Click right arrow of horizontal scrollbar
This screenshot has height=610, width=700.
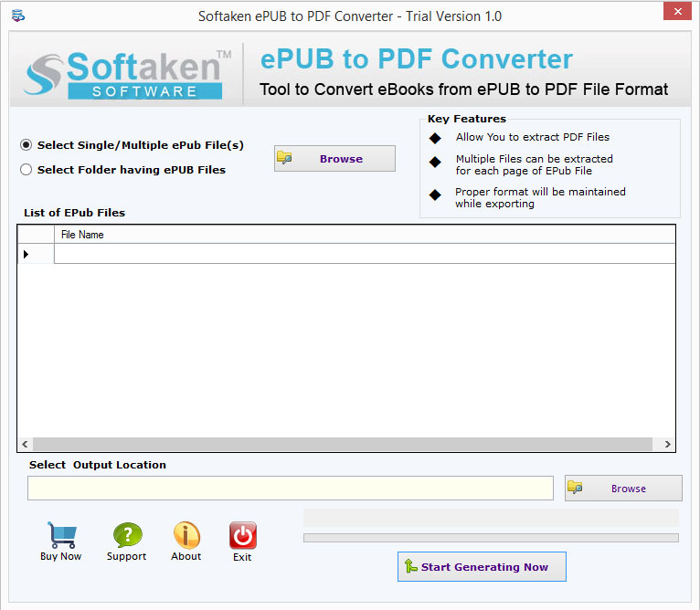coord(667,444)
